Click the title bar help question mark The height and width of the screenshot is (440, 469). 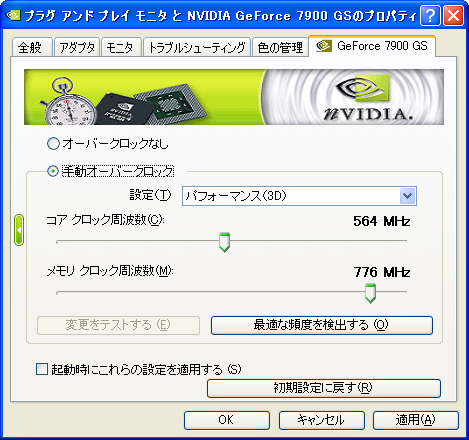coord(430,15)
